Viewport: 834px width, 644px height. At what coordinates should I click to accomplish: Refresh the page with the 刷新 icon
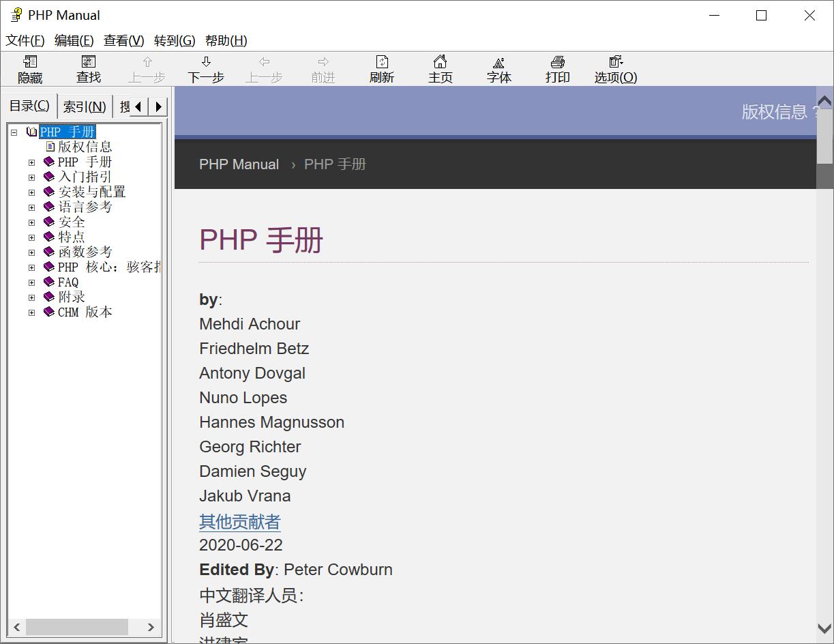381,69
